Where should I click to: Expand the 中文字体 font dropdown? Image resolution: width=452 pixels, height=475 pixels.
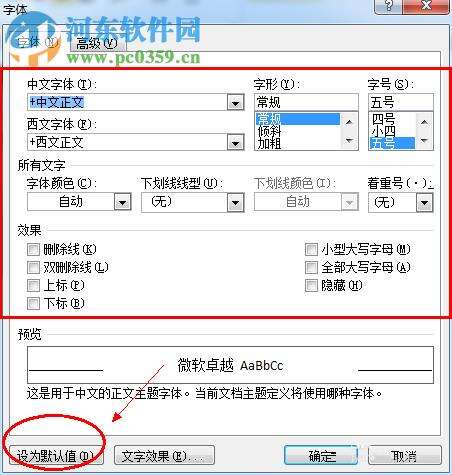click(235, 102)
